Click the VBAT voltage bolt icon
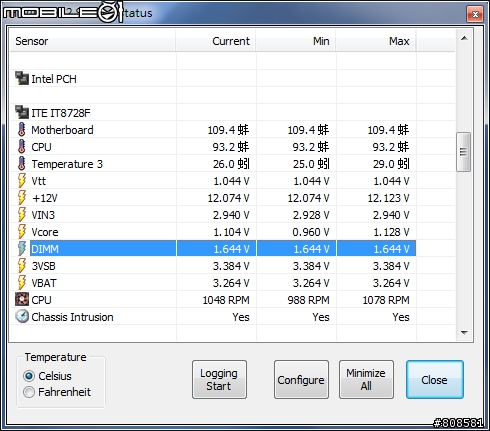Viewport: 490px width, 431px height. tap(22, 282)
